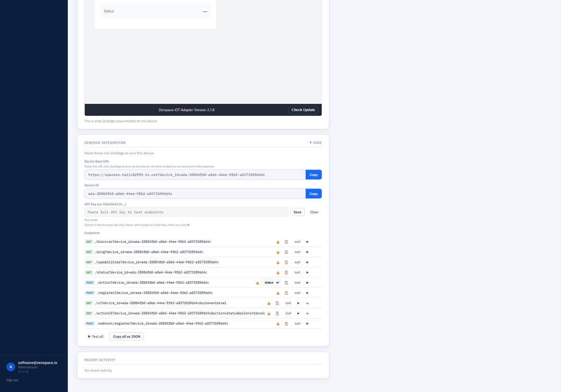Screen dimensions: 561x392
Task: Click the lock icon on /ui row
Action: point(269,303)
